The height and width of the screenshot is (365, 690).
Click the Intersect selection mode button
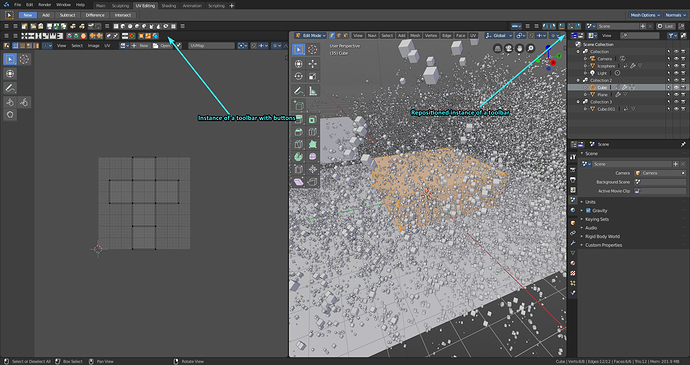click(x=123, y=15)
